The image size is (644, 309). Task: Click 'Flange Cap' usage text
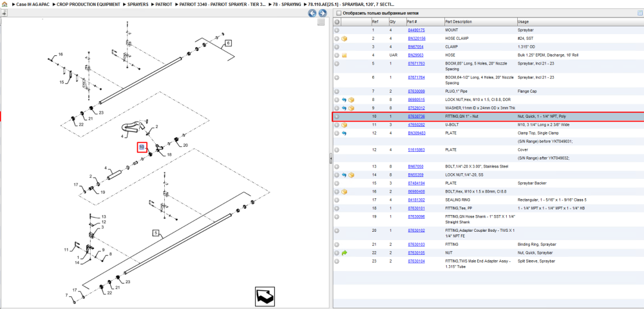527,91
